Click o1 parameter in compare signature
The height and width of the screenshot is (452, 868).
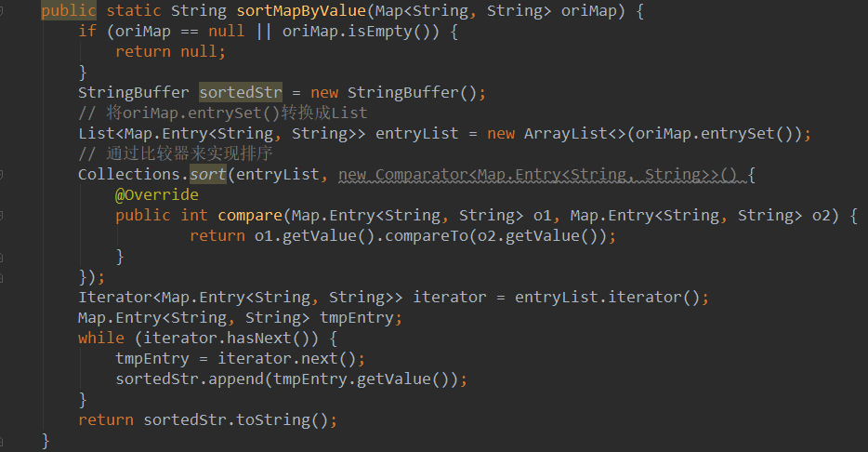pyautogui.click(x=542, y=216)
